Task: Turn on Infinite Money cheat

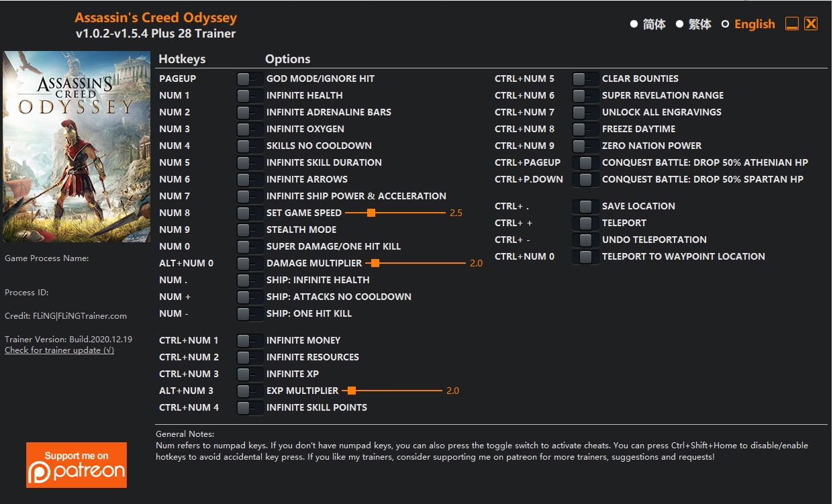Action: tap(250, 340)
